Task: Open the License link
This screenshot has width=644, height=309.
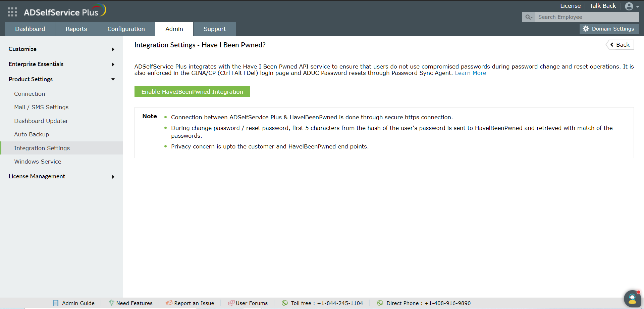Action: 570,6
